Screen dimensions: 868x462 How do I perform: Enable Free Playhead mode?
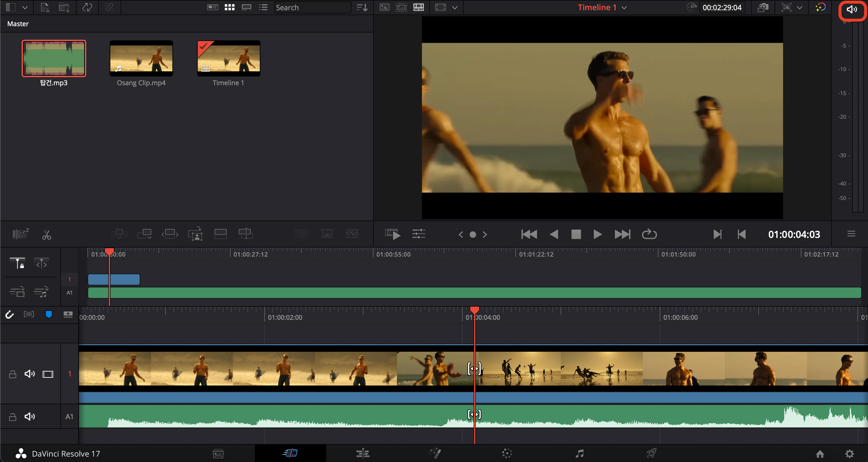(42, 263)
